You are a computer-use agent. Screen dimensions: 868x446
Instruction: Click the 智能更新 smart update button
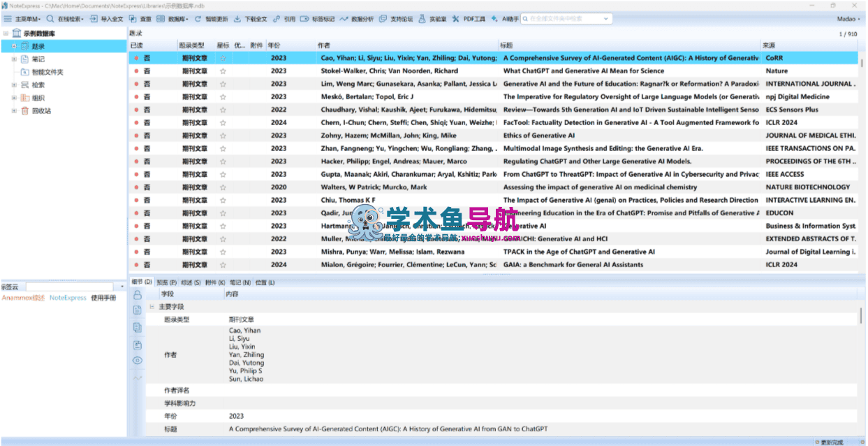click(210, 19)
